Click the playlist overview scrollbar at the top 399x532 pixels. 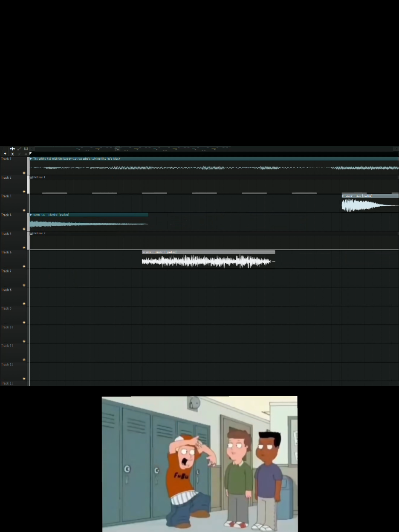tap(213, 149)
